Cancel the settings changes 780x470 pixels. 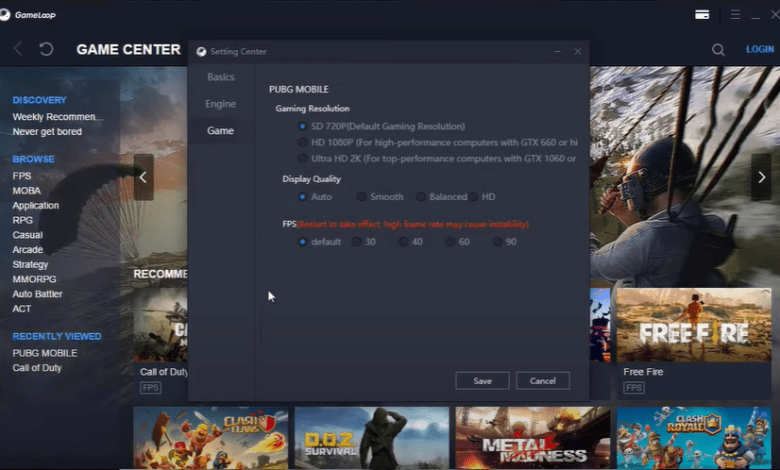(543, 381)
